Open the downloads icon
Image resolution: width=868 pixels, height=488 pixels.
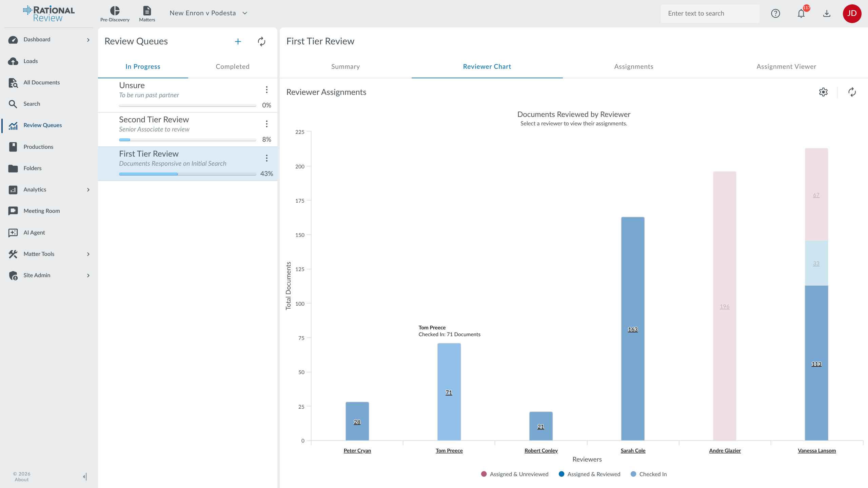point(827,14)
